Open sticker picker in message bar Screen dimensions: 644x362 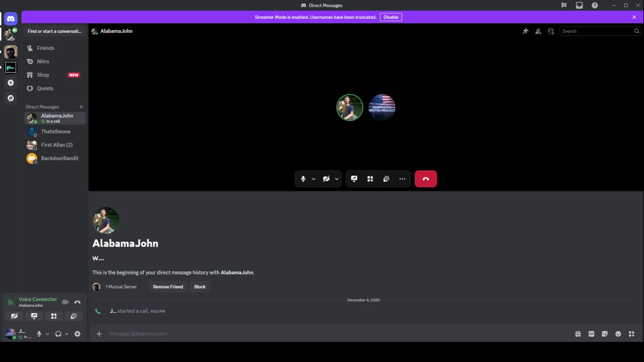[605, 334]
